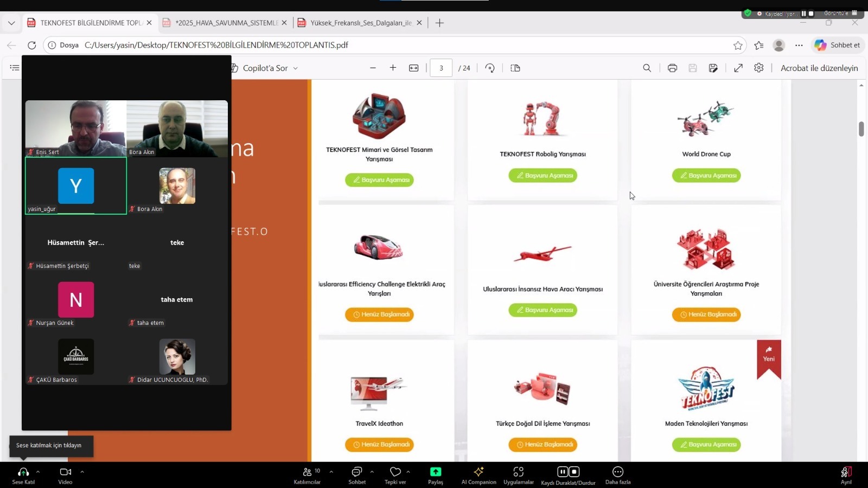
Task: Expand the Copilot'a Sor dropdown
Action: coord(296,68)
